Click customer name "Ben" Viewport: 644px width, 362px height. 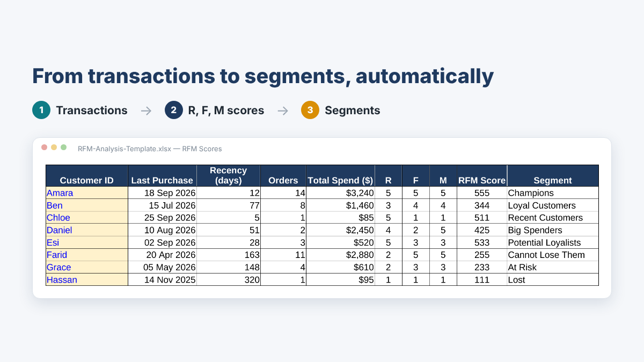coord(55,205)
